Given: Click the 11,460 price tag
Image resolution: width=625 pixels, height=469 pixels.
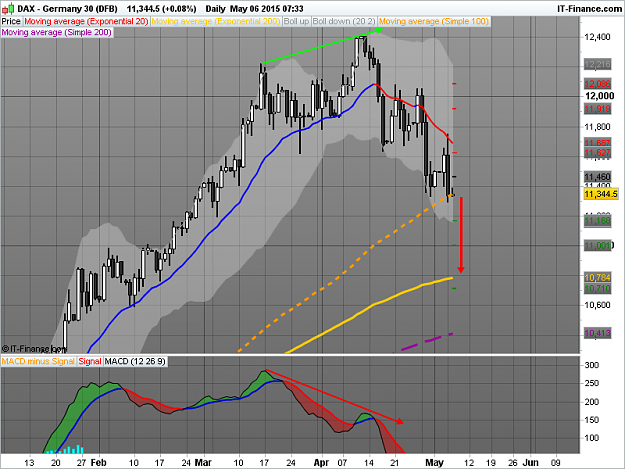Looking at the screenshot, I should click(597, 177).
